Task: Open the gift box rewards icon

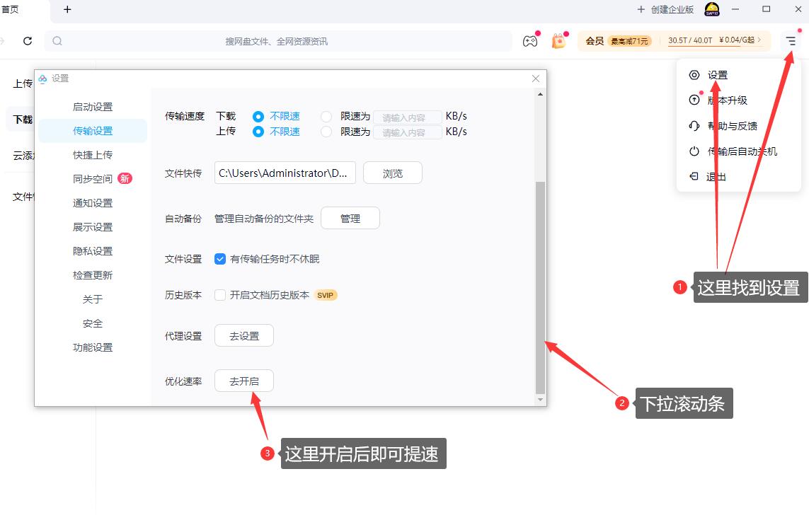Action: click(x=558, y=41)
